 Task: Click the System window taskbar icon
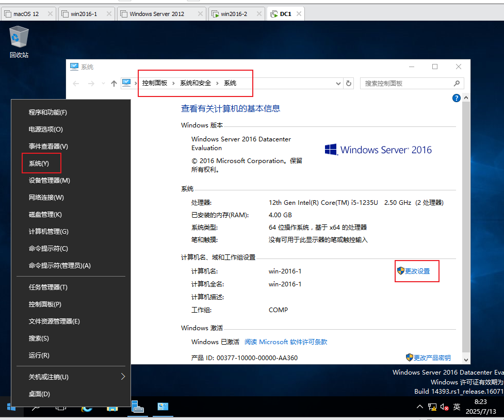163,407
